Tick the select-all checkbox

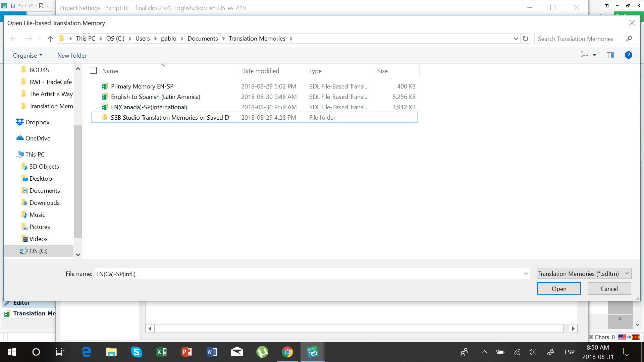click(93, 70)
